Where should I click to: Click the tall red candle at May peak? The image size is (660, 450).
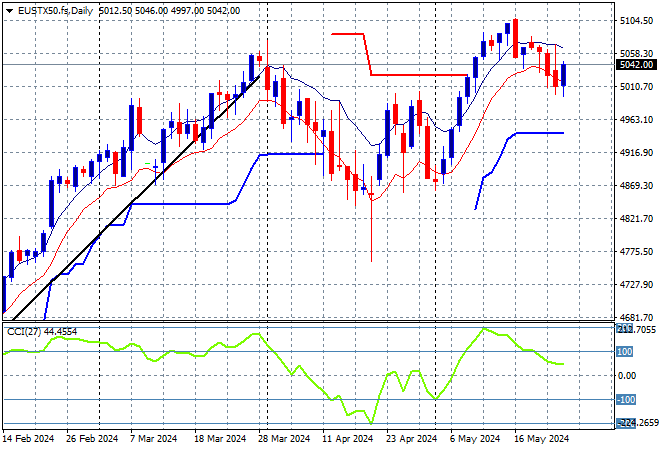(515, 38)
